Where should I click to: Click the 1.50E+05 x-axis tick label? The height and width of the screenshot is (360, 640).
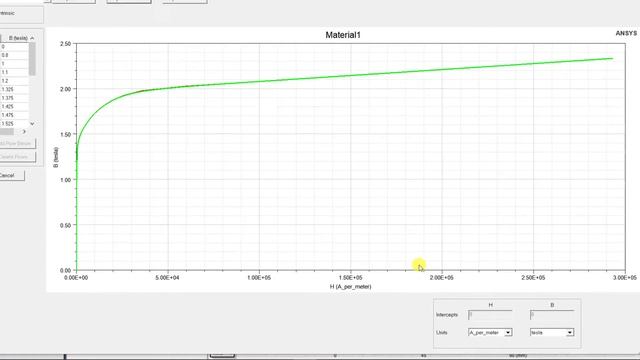pyautogui.click(x=350, y=278)
